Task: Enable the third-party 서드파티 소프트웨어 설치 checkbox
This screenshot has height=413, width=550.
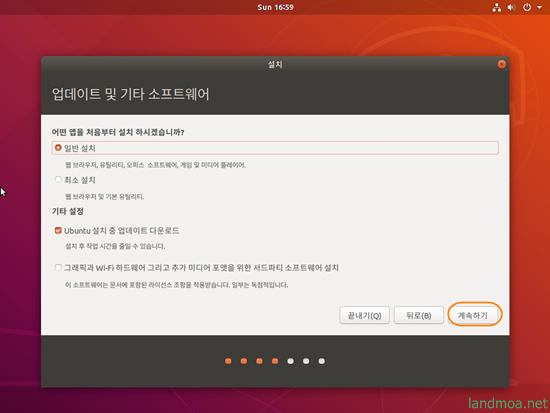Action: coord(58,268)
